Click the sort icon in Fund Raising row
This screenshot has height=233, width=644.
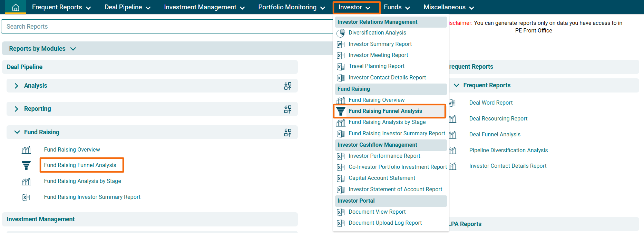tap(287, 133)
